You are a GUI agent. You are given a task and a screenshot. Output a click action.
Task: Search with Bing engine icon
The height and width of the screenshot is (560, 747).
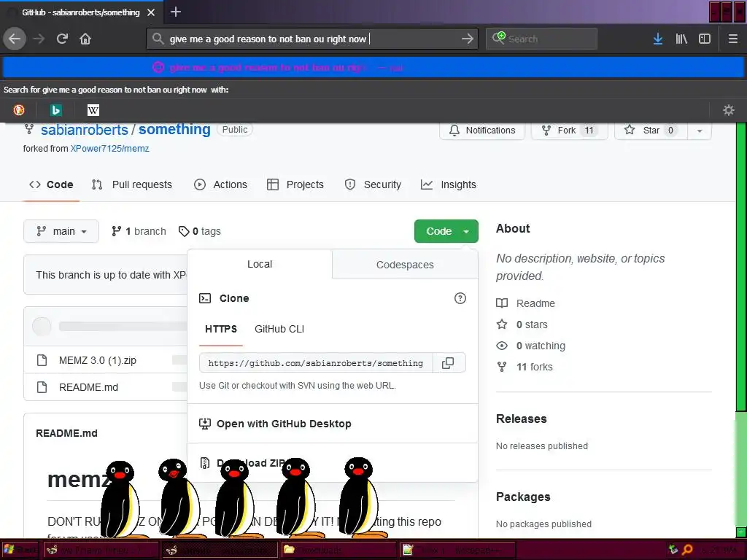coord(55,110)
